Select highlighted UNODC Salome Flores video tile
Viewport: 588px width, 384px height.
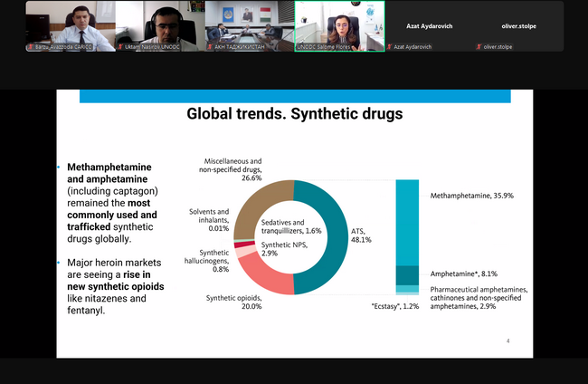(339, 23)
